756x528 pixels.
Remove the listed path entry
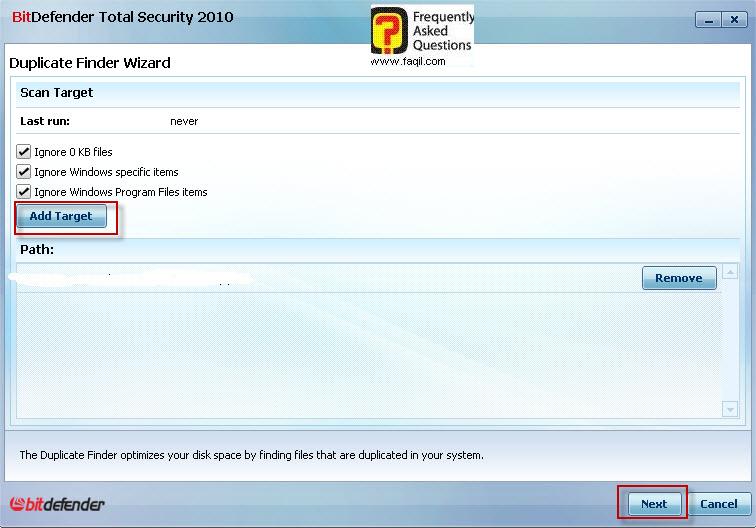pyautogui.click(x=679, y=278)
